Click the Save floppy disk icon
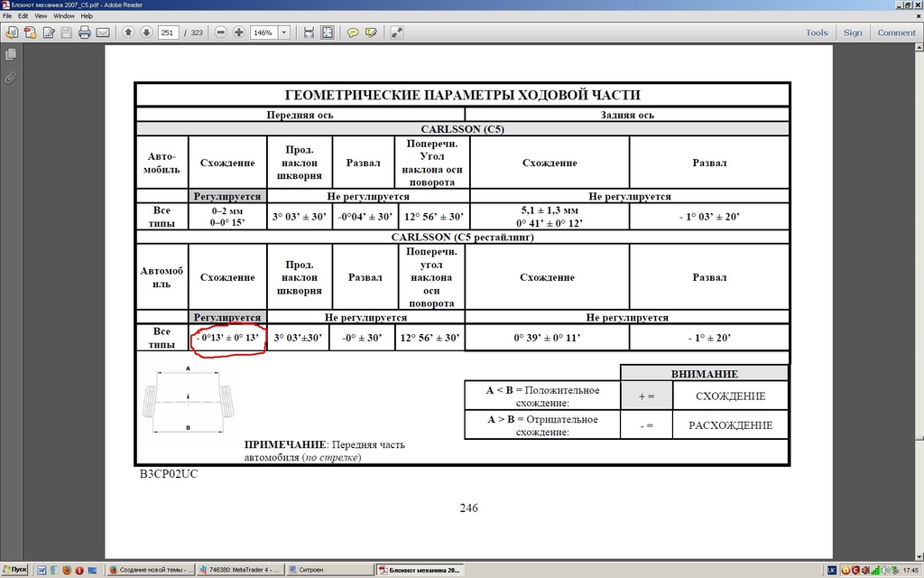 pos(67,33)
